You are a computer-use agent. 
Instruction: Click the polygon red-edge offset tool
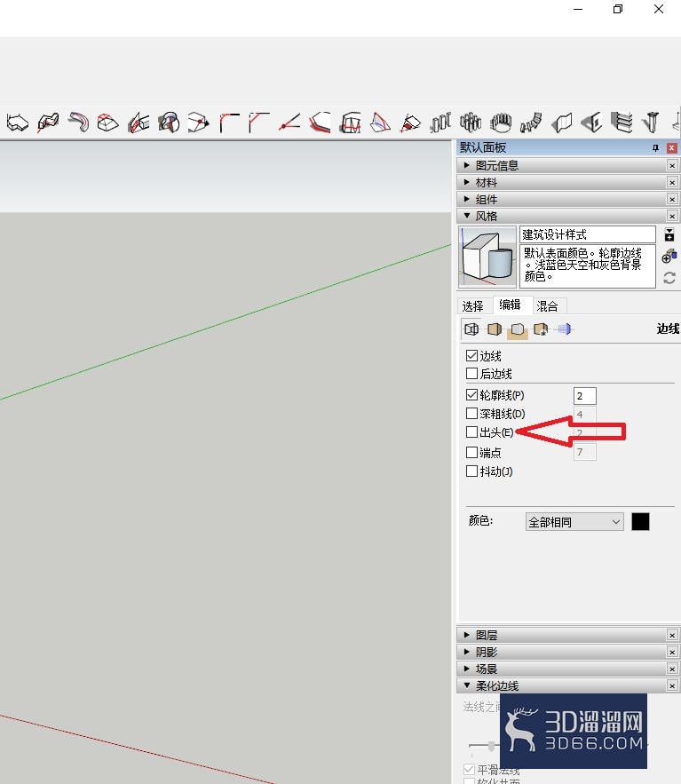(320, 122)
